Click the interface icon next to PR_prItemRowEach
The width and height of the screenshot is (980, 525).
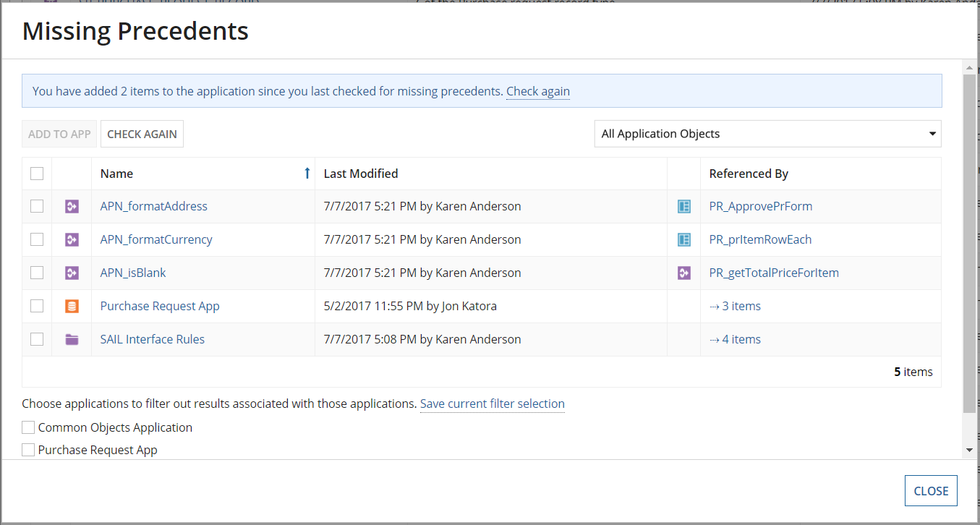point(684,240)
